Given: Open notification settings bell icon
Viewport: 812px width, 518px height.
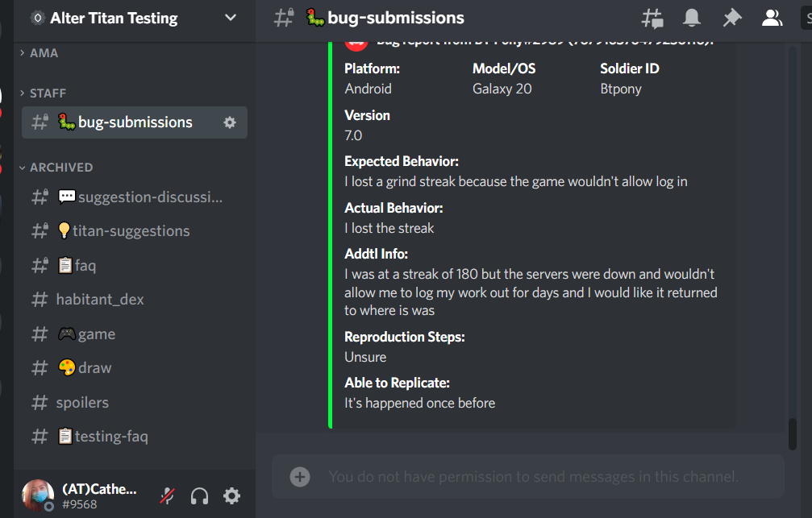Looking at the screenshot, I should (692, 18).
